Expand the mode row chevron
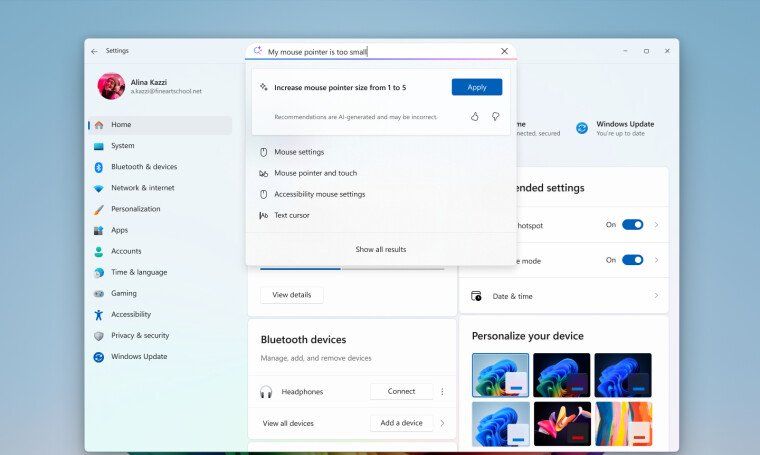This screenshot has width=760, height=455. (x=656, y=260)
